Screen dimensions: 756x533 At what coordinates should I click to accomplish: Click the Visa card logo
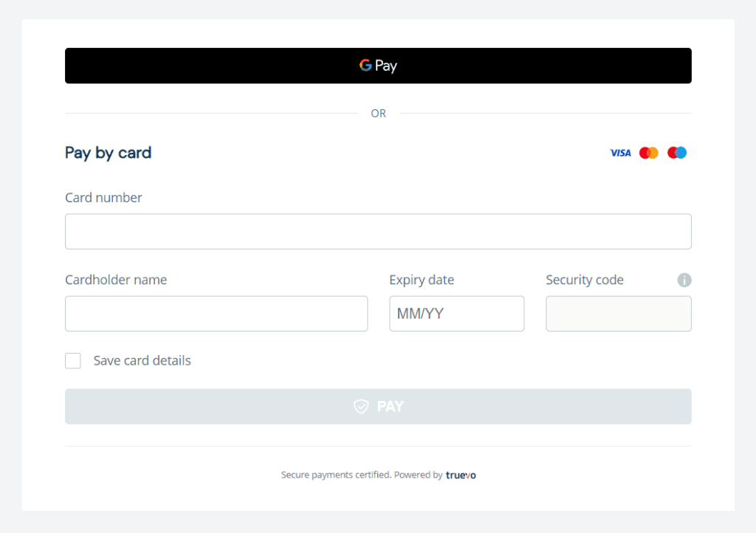pyautogui.click(x=620, y=152)
